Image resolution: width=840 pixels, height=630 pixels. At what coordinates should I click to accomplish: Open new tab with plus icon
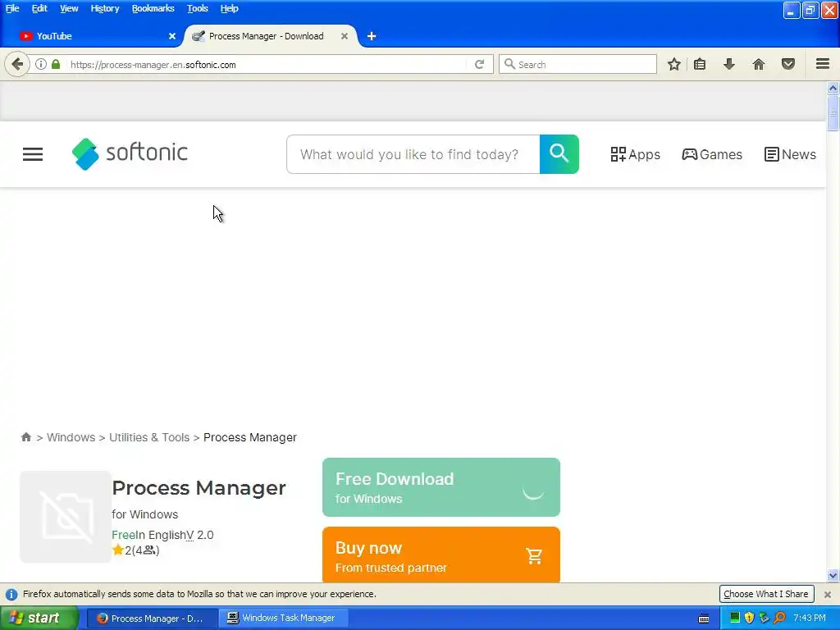(372, 36)
